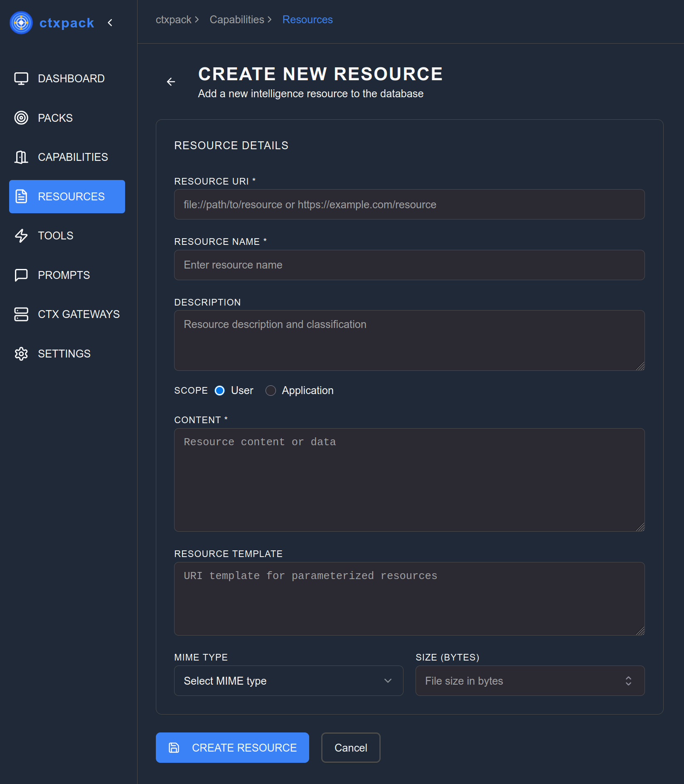Click the Packs target icon
Screen dimensions: 684x784
21,118
